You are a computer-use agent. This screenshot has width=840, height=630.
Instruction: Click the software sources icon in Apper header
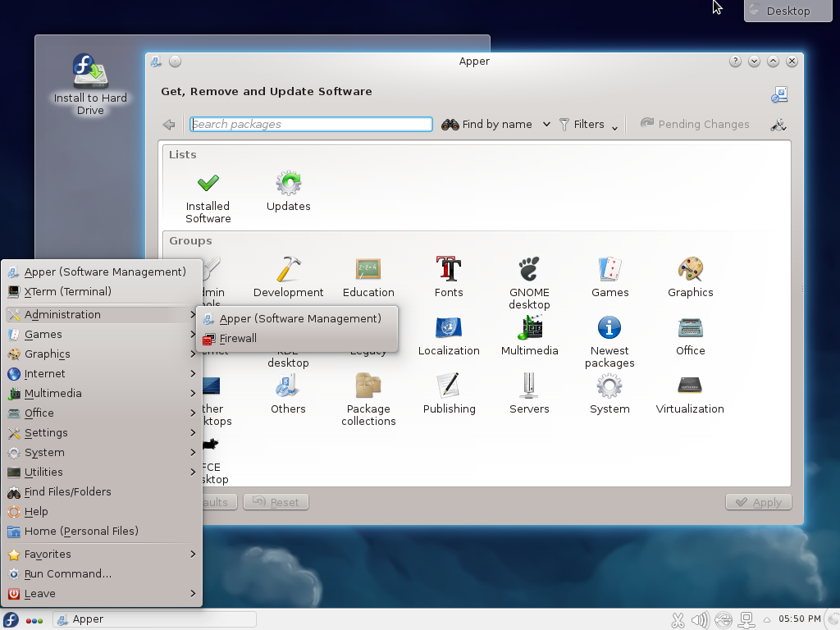779,94
